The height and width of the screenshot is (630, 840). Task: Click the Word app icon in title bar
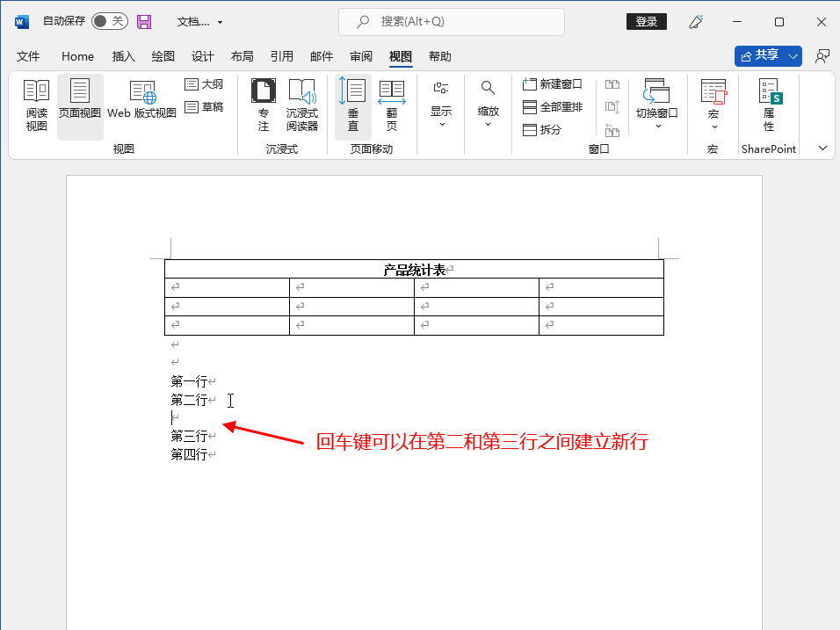22,21
